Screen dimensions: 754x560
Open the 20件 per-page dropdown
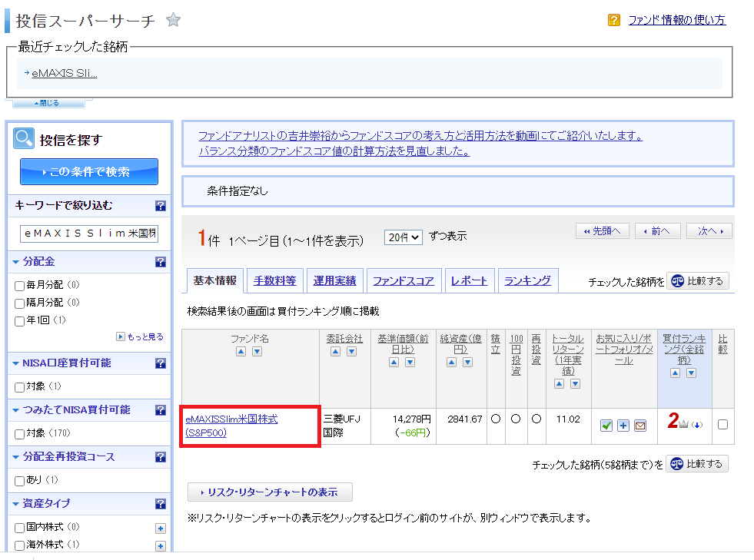click(x=403, y=237)
